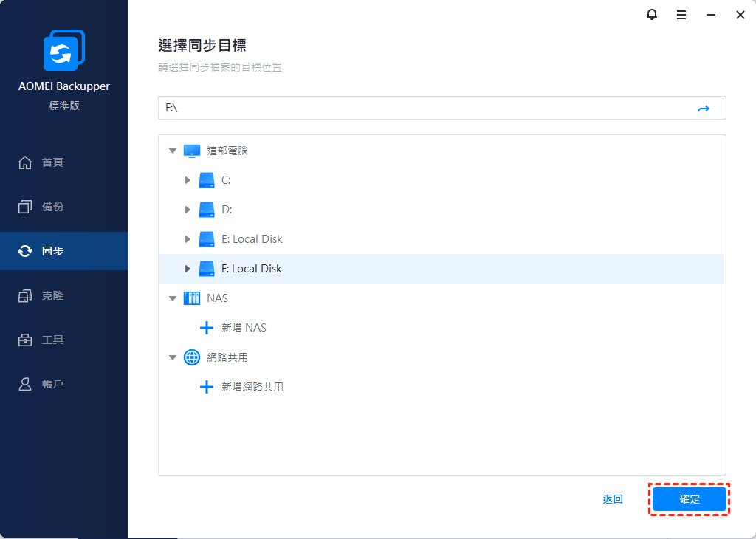Viewport: 756px width, 539px height.
Task: Click the plus icon for 新增網路共用
Action: (x=207, y=387)
